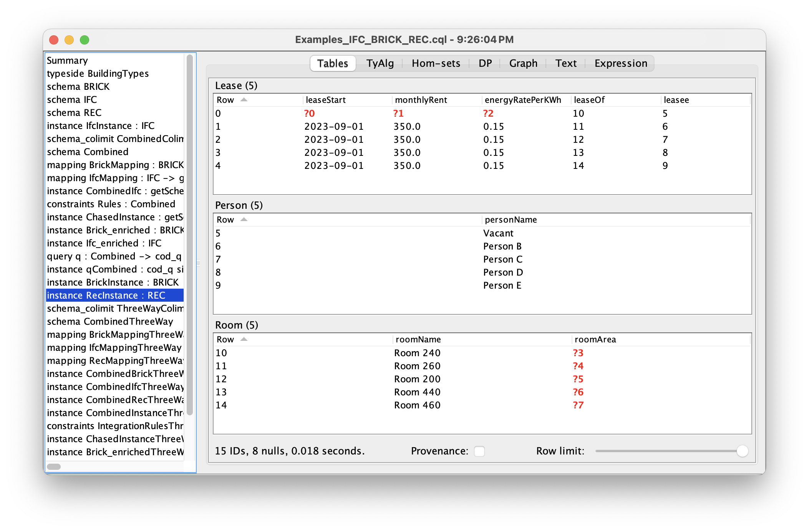809x532 pixels.
Task: Click the roomArea column header
Action: (595, 340)
